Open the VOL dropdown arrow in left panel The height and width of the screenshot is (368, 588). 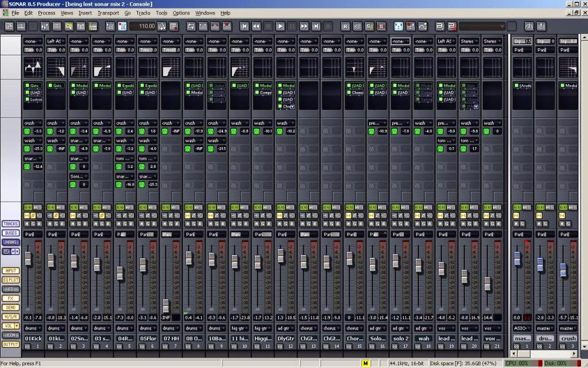click(x=17, y=326)
